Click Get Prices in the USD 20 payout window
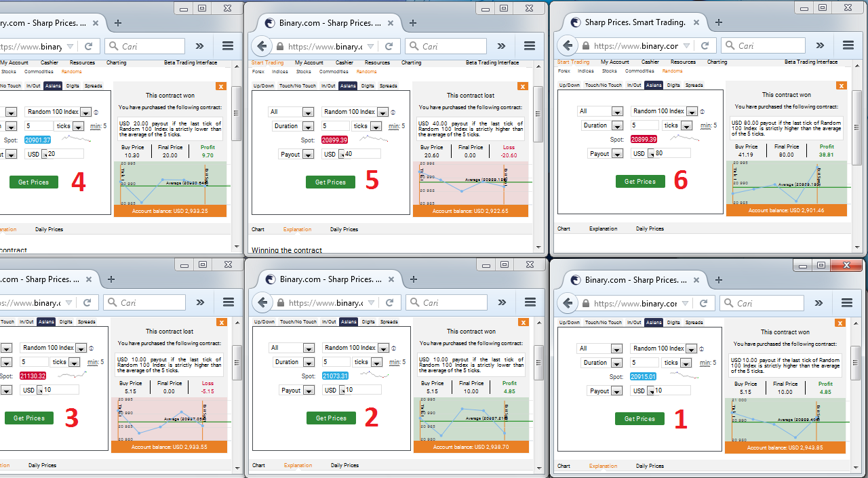The width and height of the screenshot is (868, 478). click(x=34, y=182)
